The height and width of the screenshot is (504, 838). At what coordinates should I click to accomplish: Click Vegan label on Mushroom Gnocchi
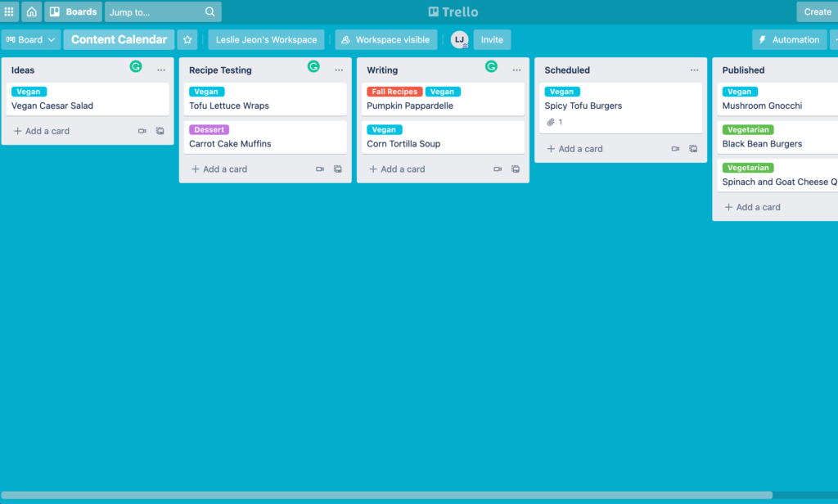coord(740,92)
